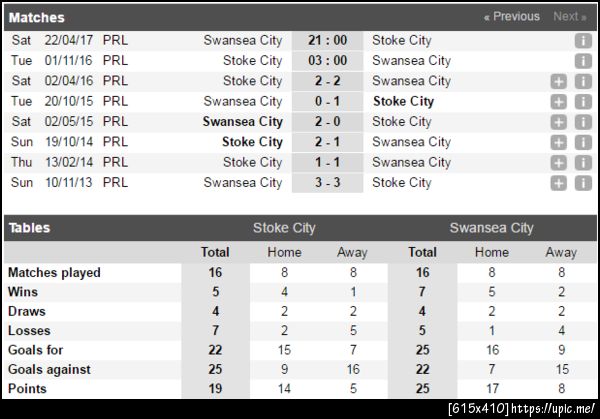Expand the 10/11/13 match with plus button
This screenshot has height=419, width=600.
(559, 183)
